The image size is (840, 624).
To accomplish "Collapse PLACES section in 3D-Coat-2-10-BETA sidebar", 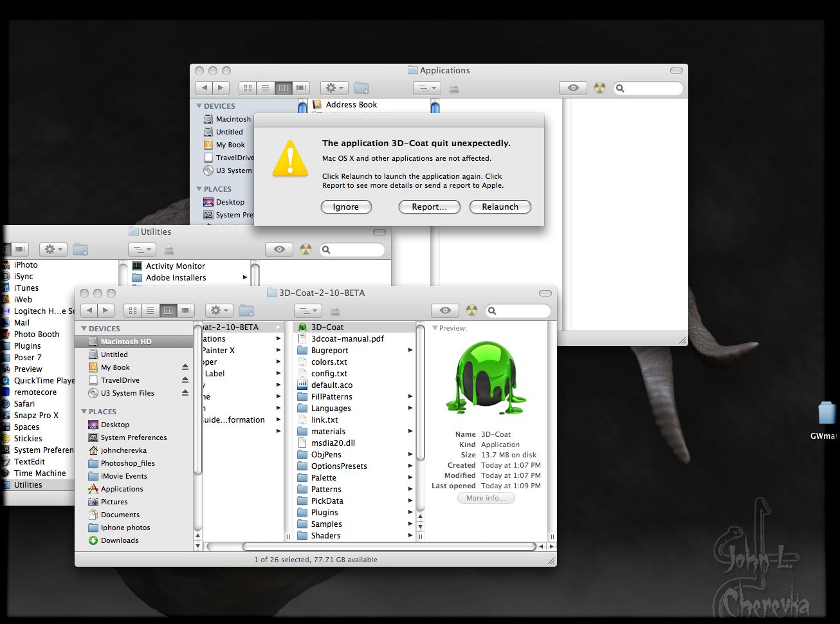I will pyautogui.click(x=84, y=412).
